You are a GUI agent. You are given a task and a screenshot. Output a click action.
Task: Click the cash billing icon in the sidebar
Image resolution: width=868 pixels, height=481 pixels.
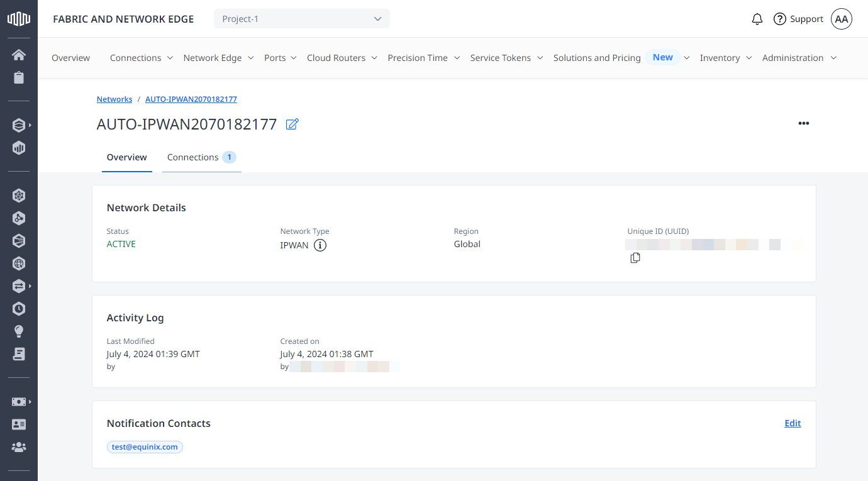coord(19,401)
